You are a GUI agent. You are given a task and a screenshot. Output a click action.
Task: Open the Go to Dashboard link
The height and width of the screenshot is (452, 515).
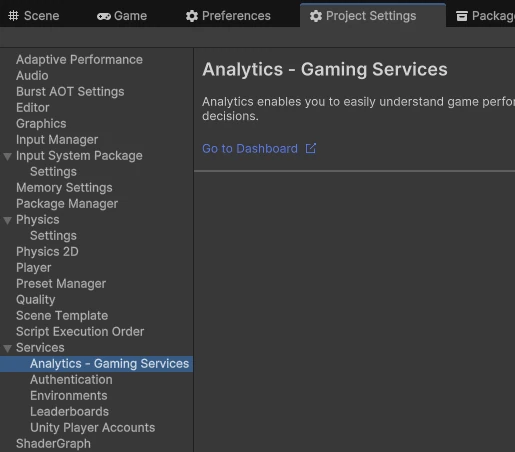click(250, 149)
